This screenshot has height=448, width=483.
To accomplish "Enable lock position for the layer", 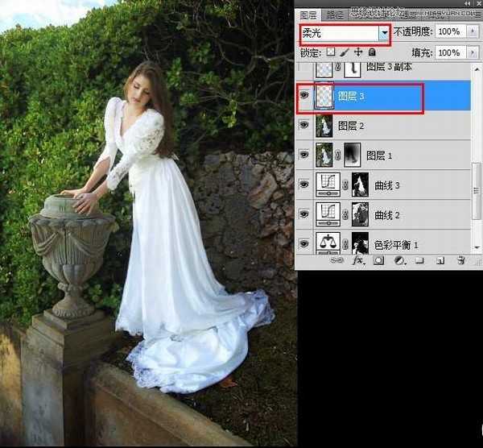I will 358,52.
